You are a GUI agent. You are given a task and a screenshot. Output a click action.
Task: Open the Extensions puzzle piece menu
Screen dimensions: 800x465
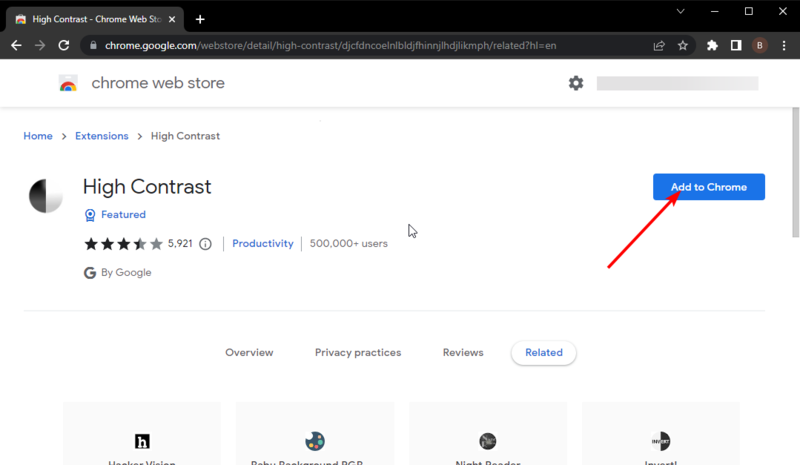(712, 45)
